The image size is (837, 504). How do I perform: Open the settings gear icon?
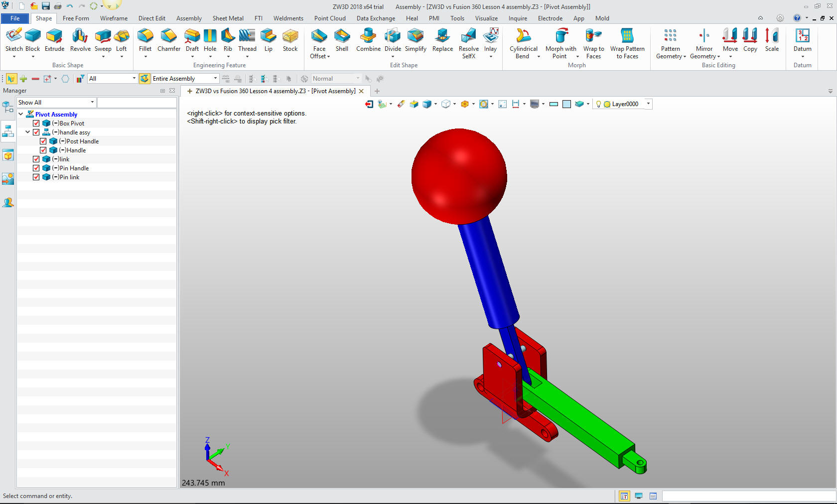click(x=780, y=18)
